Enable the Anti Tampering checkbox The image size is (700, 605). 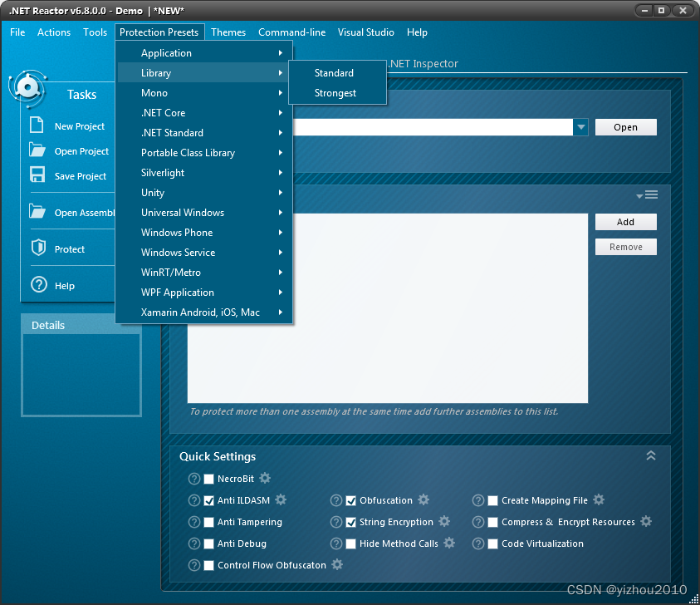point(209,522)
